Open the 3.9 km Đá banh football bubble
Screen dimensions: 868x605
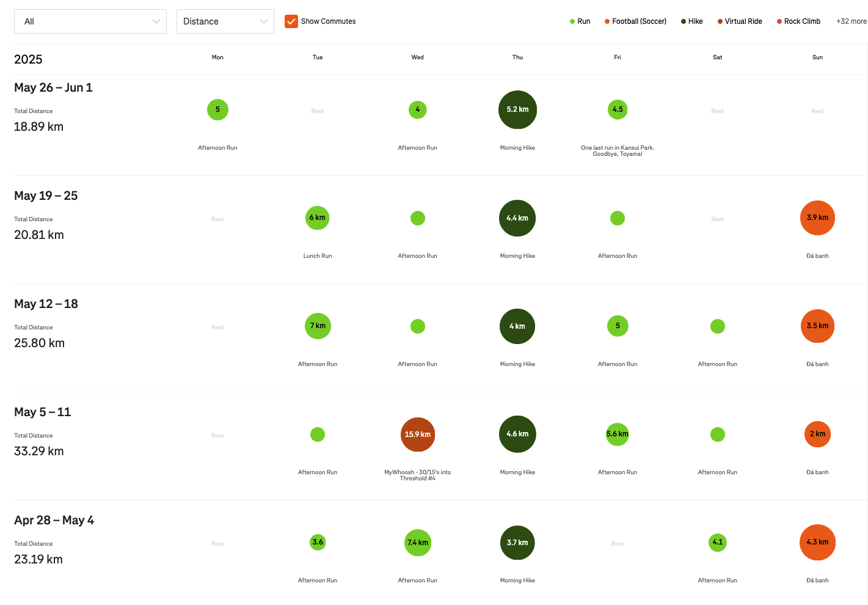817,218
